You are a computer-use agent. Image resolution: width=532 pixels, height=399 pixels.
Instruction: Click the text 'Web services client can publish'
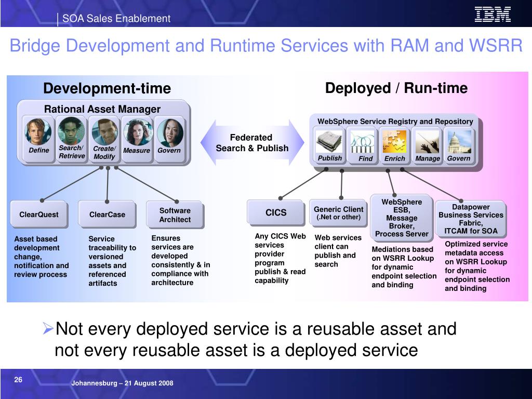[x=338, y=251]
